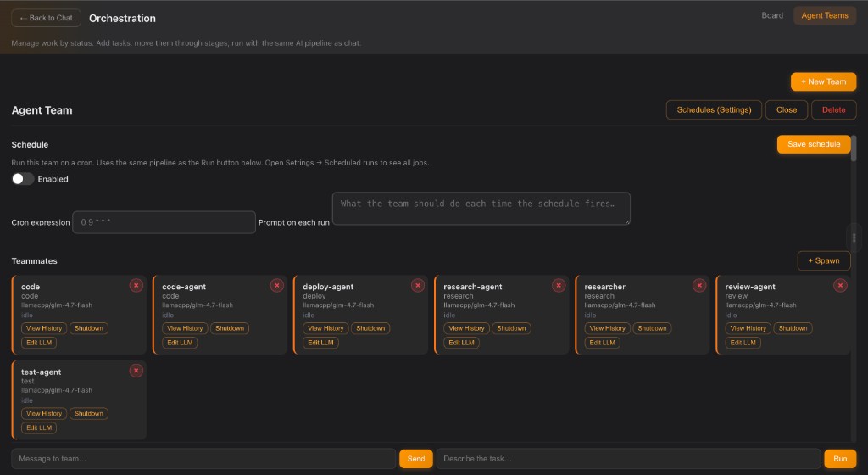This screenshot has width=868, height=475.
Task: Shutdown the test-agent teammate
Action: pyautogui.click(x=88, y=414)
